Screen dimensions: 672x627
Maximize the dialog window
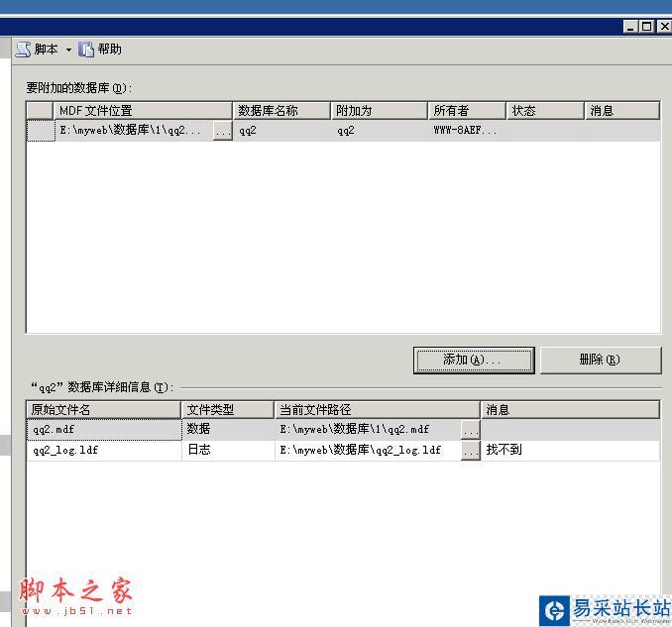click(x=646, y=27)
